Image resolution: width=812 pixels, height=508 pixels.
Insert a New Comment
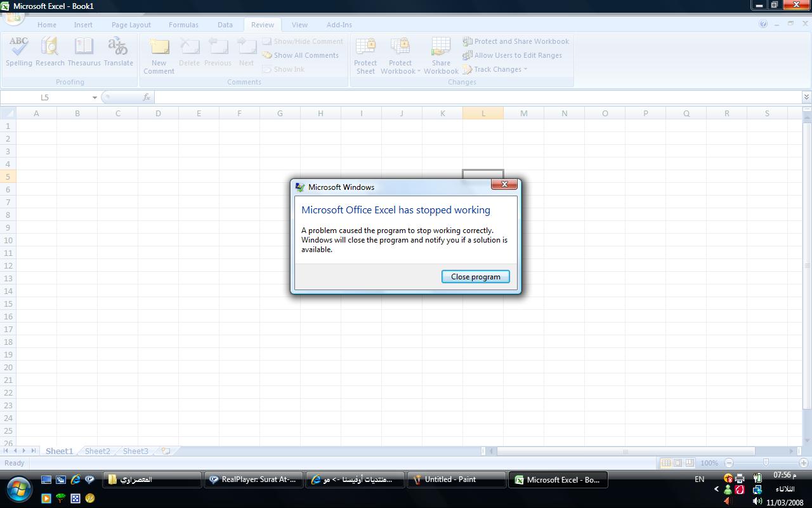159,56
